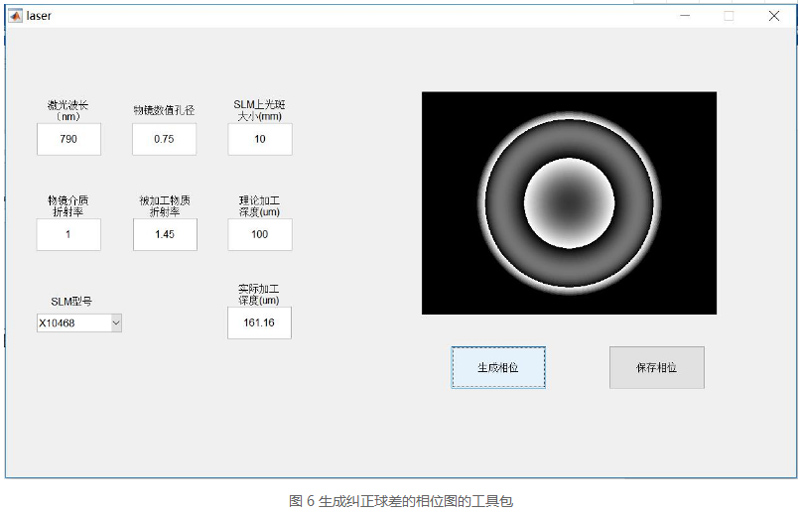The image size is (800, 513).
Task: Click the laser wavelength field showing 790
Action: 69,139
